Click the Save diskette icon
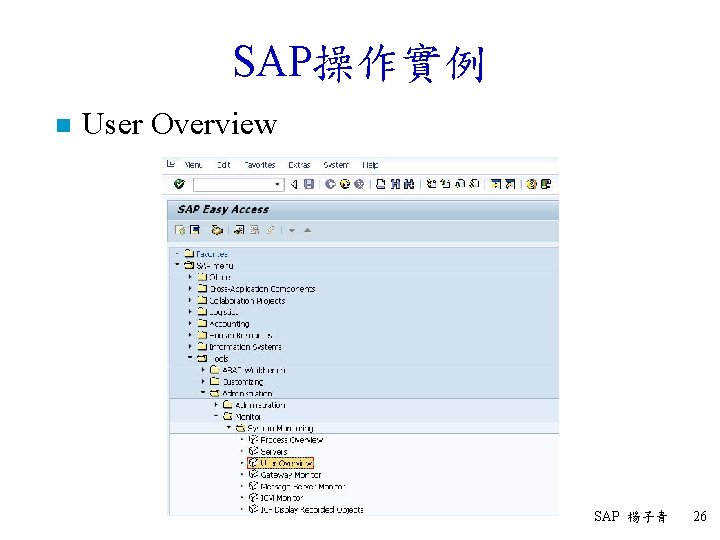This screenshot has height=540, width=720. pos(309,184)
